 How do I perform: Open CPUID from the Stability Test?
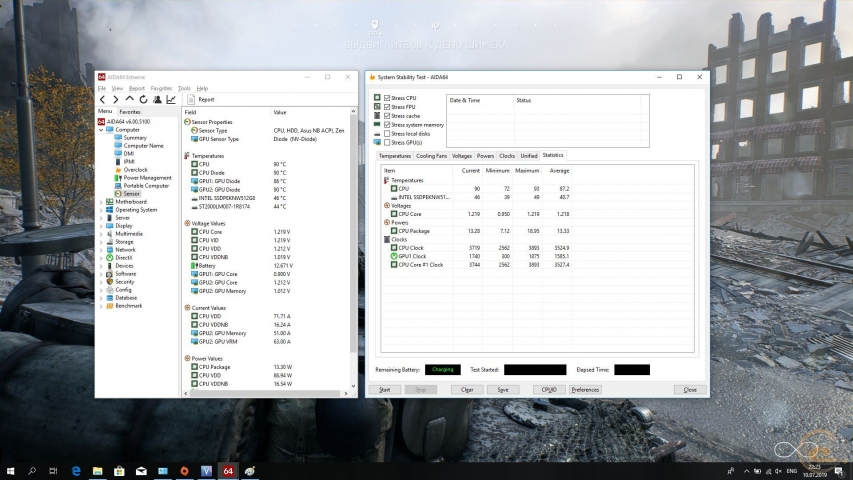pyautogui.click(x=549, y=390)
